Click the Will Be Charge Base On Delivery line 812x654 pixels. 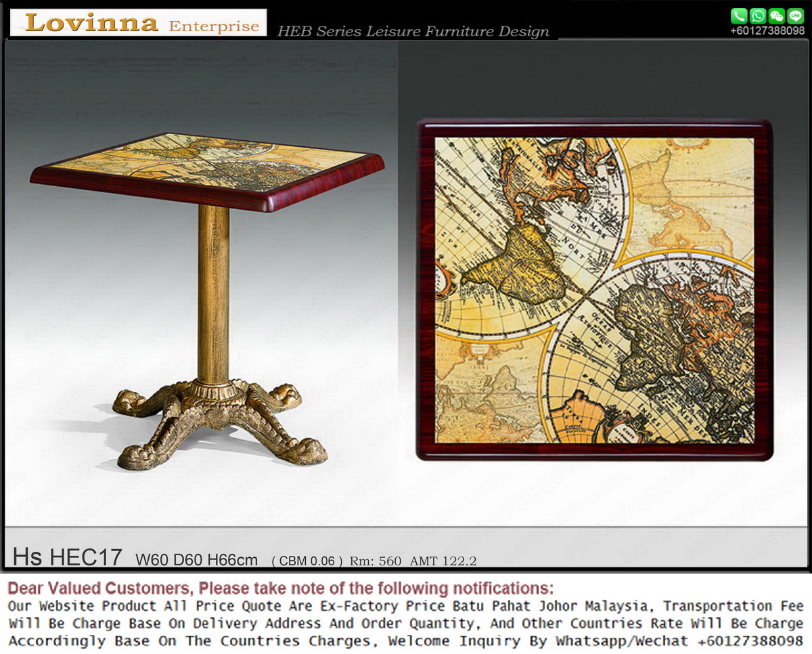(406, 624)
